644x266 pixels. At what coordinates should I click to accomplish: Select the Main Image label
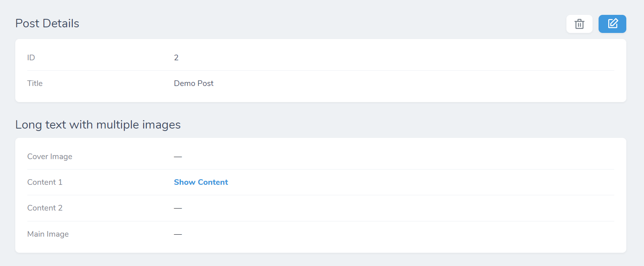[48, 234]
